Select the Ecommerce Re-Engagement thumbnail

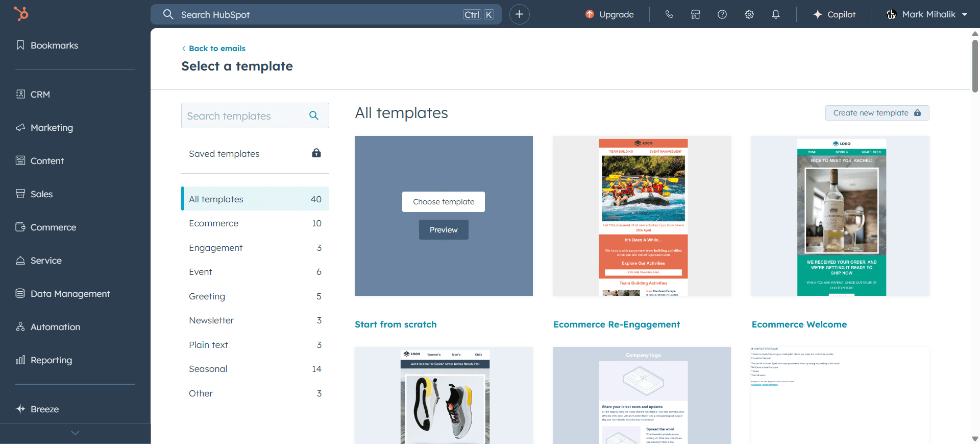642,216
